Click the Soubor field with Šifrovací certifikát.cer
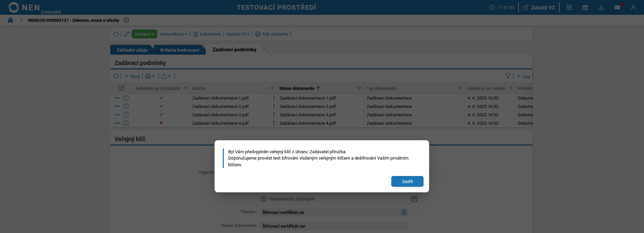 (x=334, y=212)
